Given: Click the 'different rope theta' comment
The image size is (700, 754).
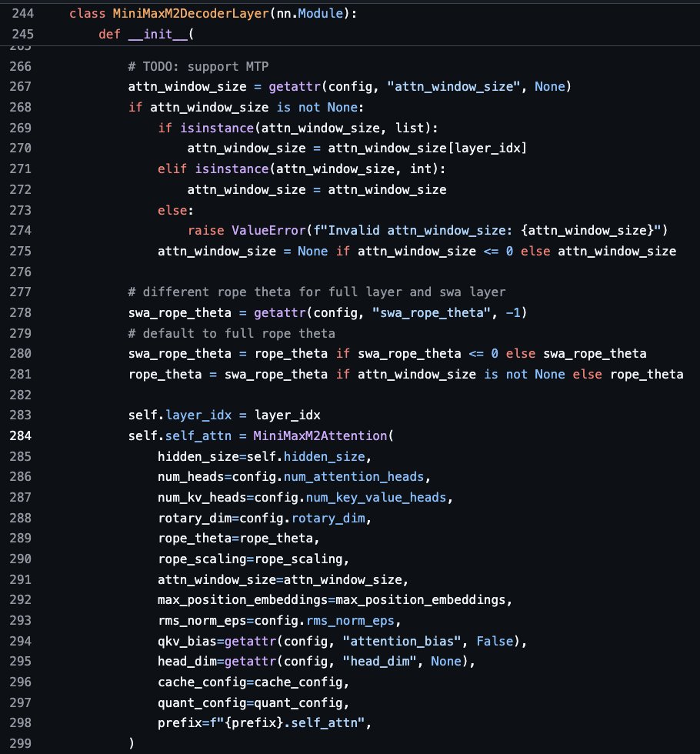Looking at the screenshot, I should pyautogui.click(x=317, y=292).
